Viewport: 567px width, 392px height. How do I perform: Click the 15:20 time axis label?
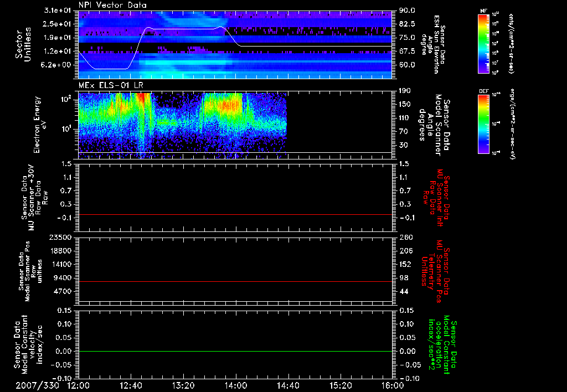point(341,385)
